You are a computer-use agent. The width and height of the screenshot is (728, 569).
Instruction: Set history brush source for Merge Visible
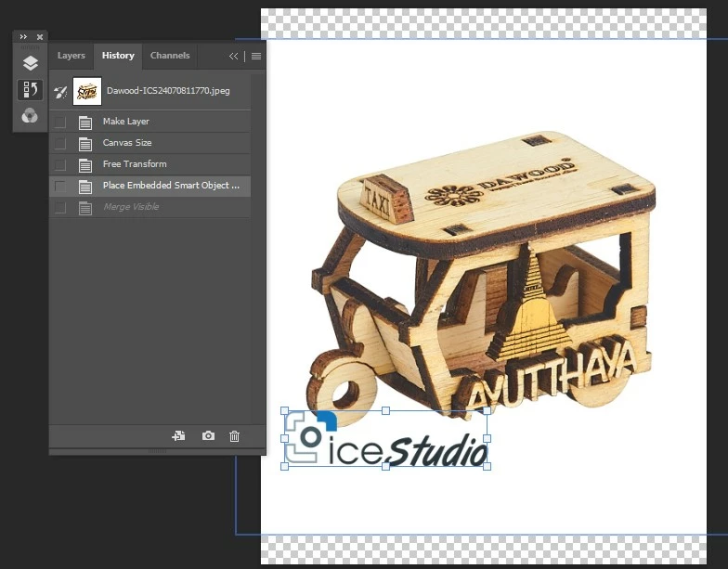(x=59, y=208)
